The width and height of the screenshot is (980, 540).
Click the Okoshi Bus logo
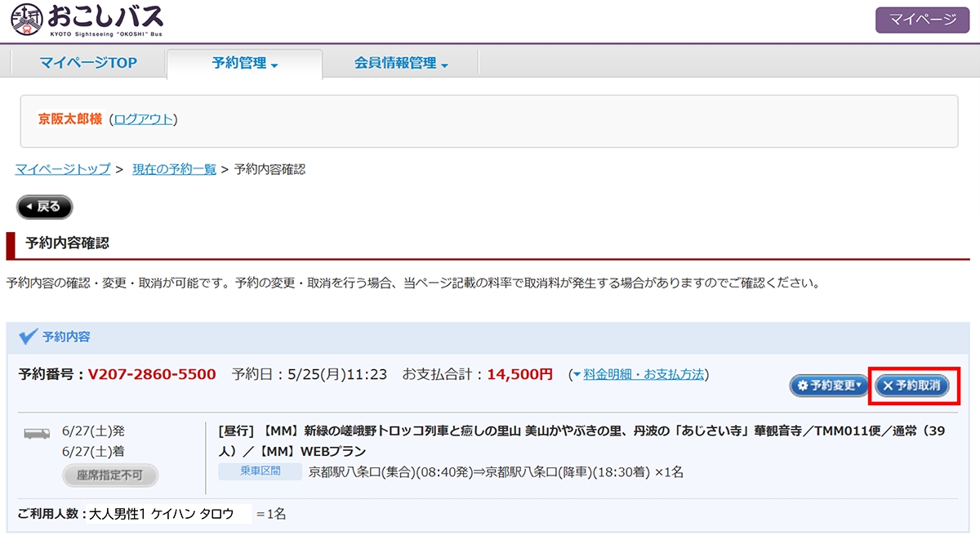coord(87,20)
